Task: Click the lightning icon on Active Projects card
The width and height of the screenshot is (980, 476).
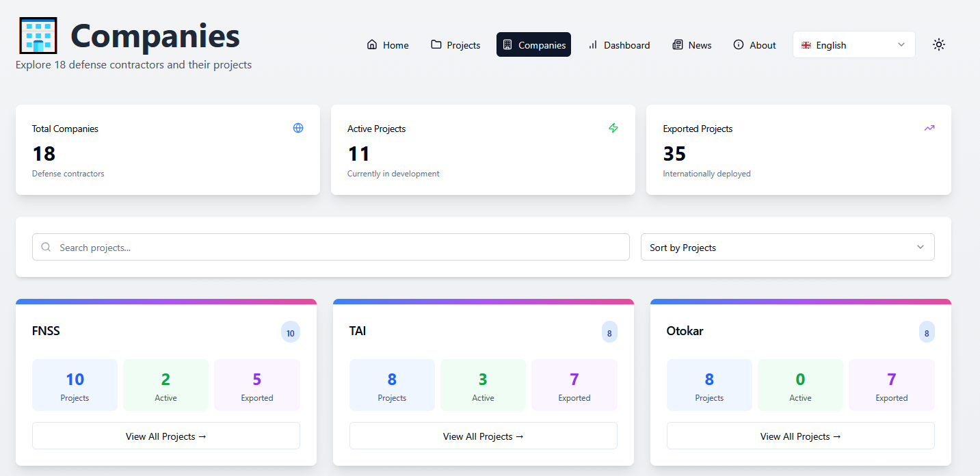Action: coord(613,128)
